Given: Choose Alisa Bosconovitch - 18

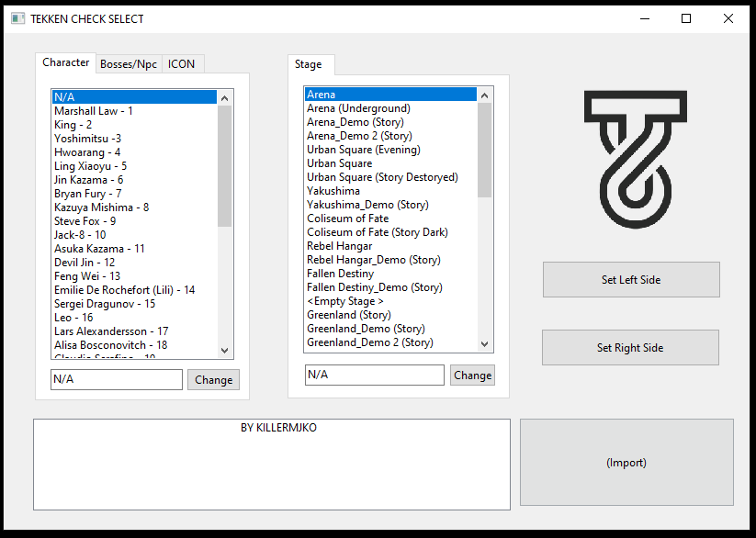Looking at the screenshot, I should pyautogui.click(x=134, y=345).
